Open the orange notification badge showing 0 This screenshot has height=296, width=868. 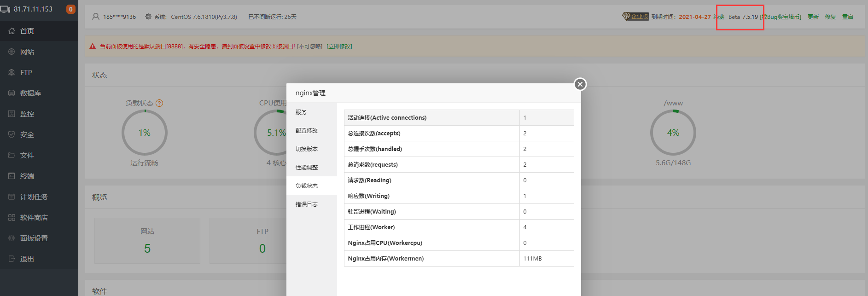(71, 9)
